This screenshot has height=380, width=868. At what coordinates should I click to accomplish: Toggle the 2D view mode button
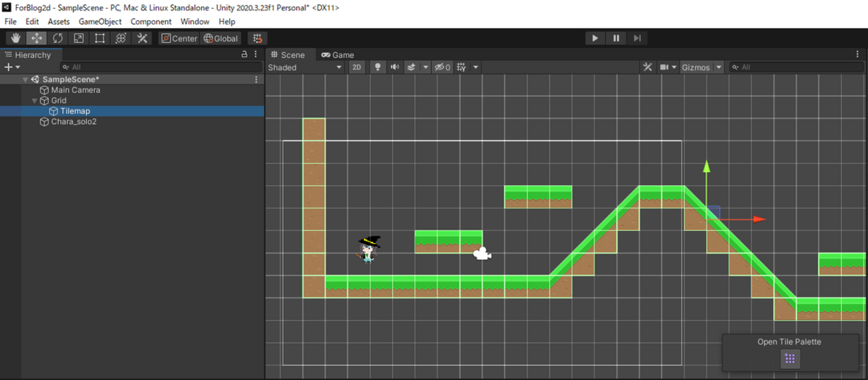click(x=357, y=67)
